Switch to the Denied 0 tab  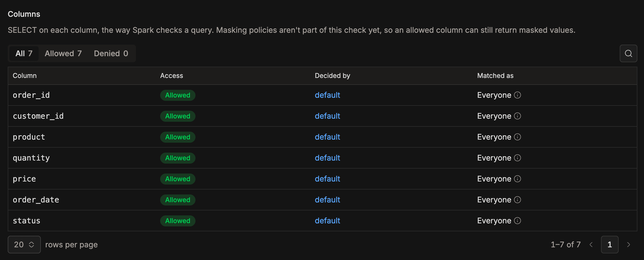coord(111,53)
